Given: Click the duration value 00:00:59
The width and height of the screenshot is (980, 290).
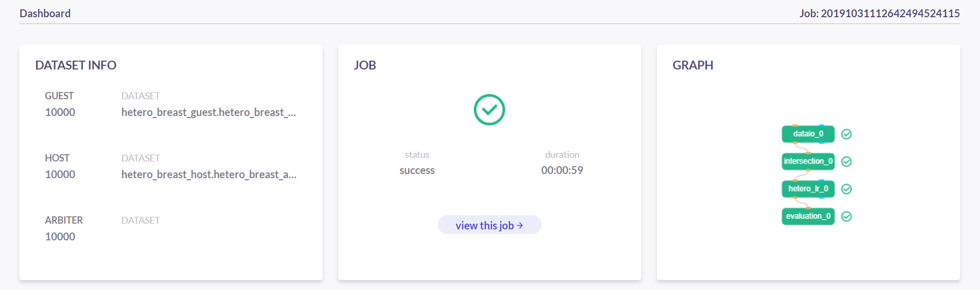Looking at the screenshot, I should point(562,170).
